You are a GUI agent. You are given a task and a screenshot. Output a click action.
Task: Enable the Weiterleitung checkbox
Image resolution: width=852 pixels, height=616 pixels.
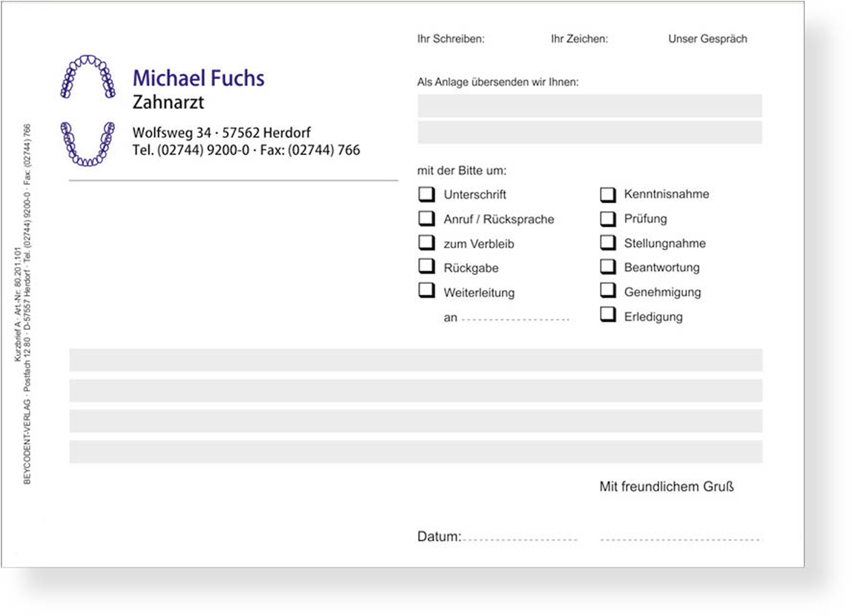(426, 291)
